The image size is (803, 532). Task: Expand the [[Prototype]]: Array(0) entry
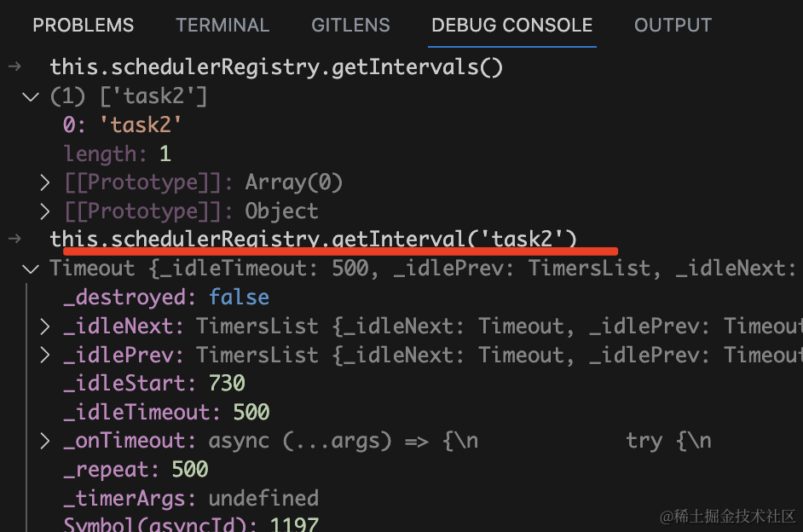45,182
